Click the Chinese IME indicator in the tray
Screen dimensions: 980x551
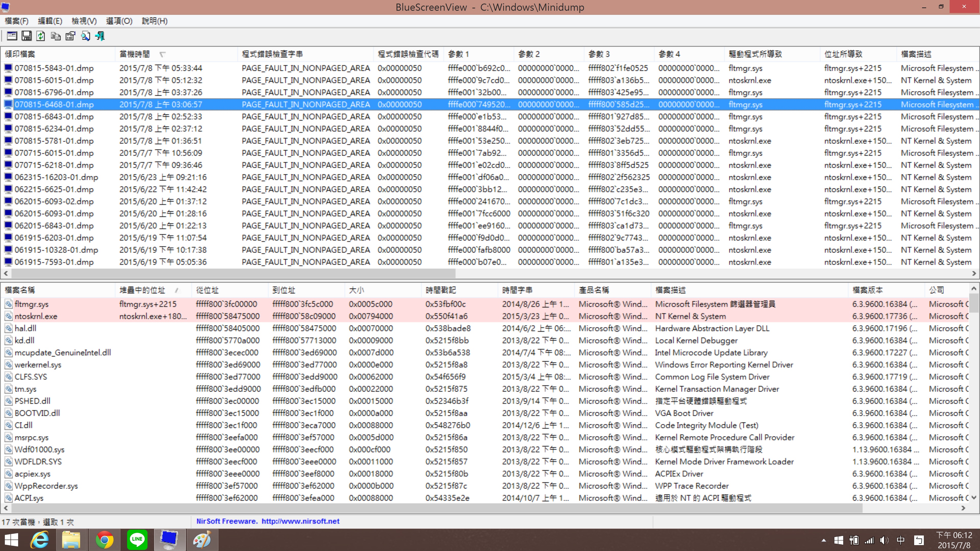900,540
